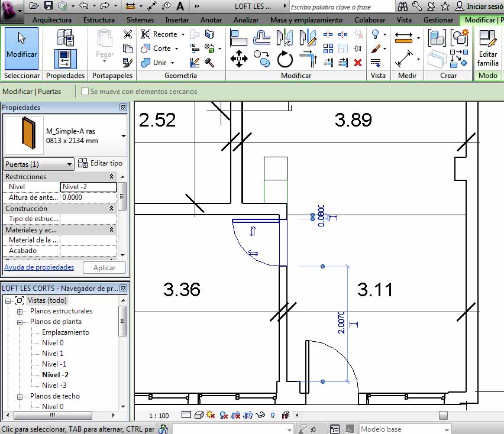The image size is (504, 434).
Task: Toggle the Propiedades palette button
Action: (x=65, y=59)
